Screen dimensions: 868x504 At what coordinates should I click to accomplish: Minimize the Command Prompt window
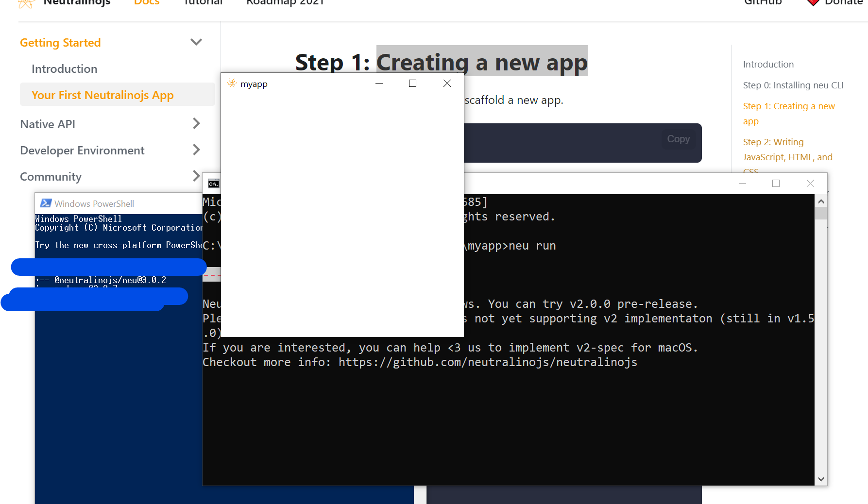[742, 184]
